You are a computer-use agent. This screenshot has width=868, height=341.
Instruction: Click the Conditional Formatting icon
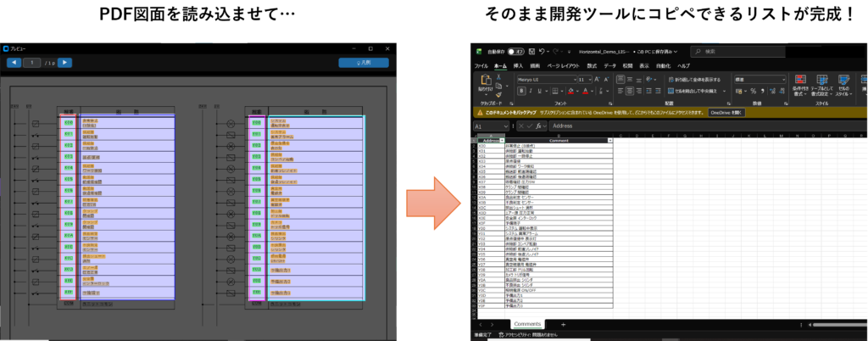[799, 81]
